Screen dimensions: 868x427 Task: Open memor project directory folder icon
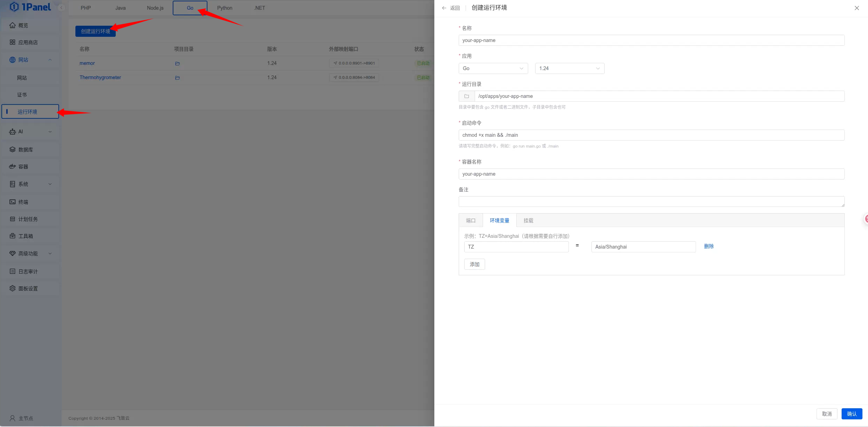point(177,64)
